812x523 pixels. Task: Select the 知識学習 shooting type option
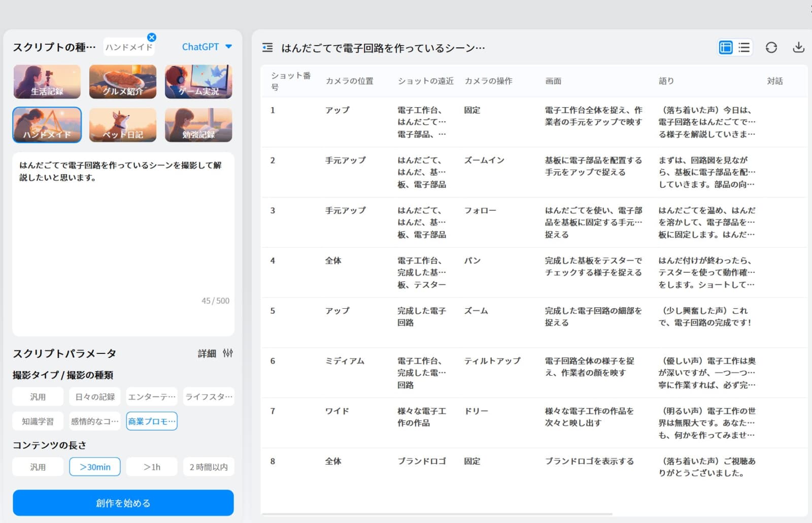38,421
